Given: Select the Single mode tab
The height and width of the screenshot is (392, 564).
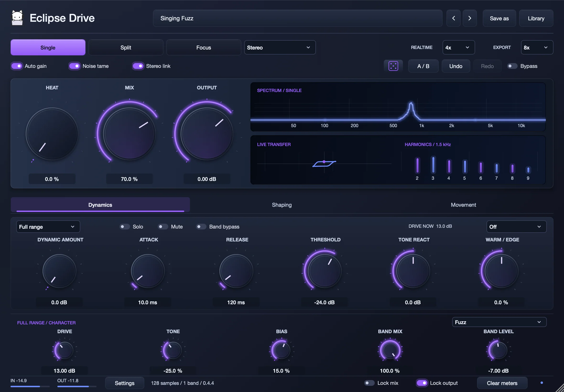Looking at the screenshot, I should pos(48,47).
